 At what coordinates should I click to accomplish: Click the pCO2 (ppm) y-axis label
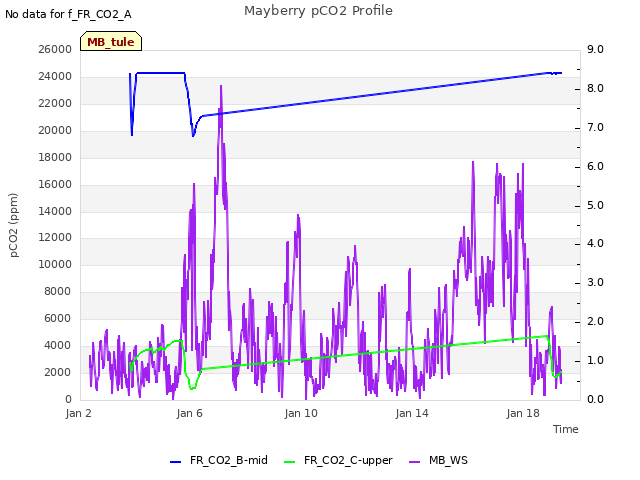click(x=14, y=225)
